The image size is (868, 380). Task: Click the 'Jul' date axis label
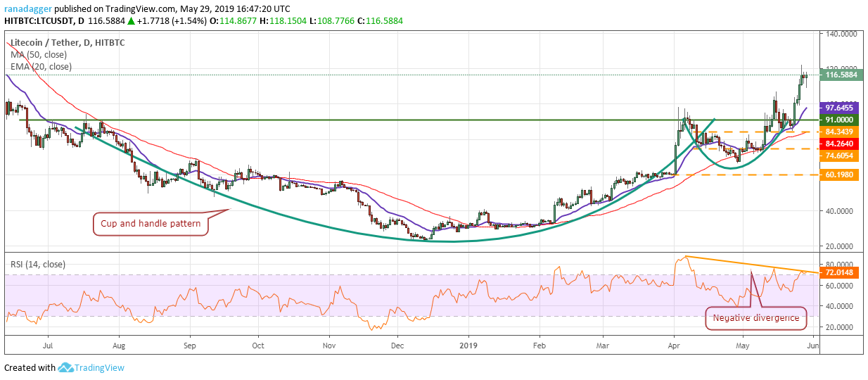click(49, 346)
